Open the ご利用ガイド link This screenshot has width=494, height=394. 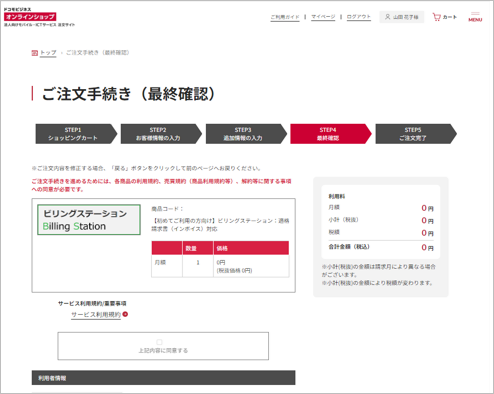click(285, 17)
